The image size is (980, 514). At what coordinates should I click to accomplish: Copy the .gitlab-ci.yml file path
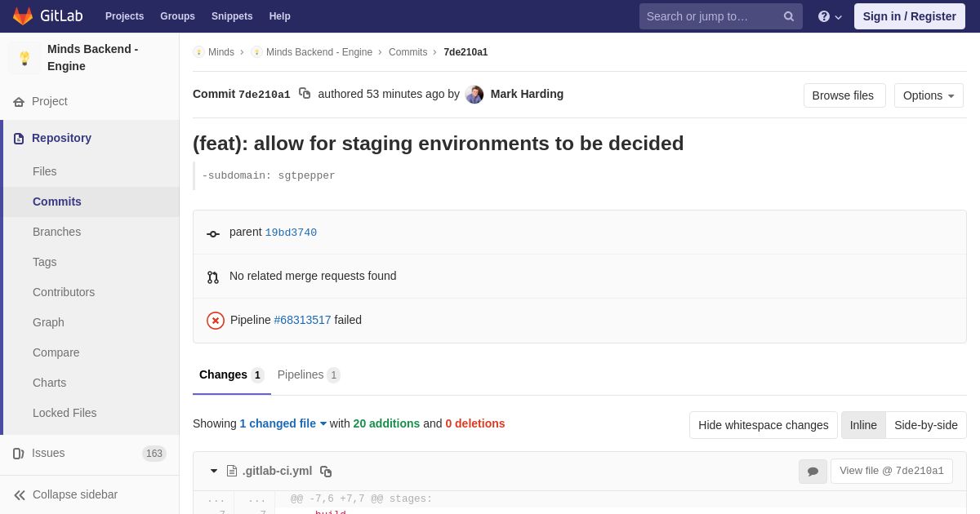tap(326, 472)
